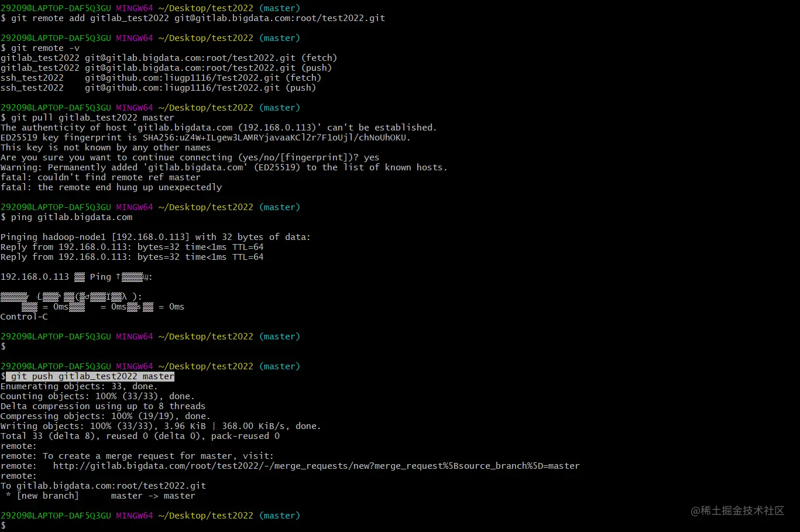Click the '192.168.0.113 Ping' statistics line
Screen dimensions: 800x532
click(76, 277)
